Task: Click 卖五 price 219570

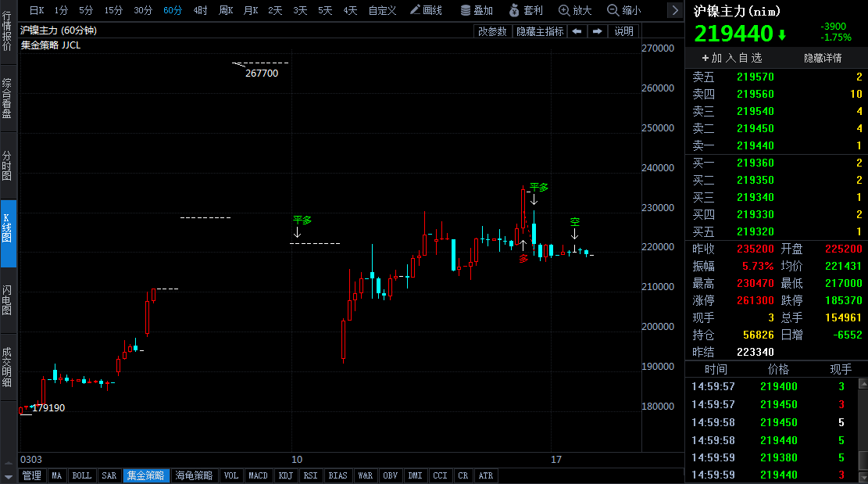Action: tap(755, 77)
